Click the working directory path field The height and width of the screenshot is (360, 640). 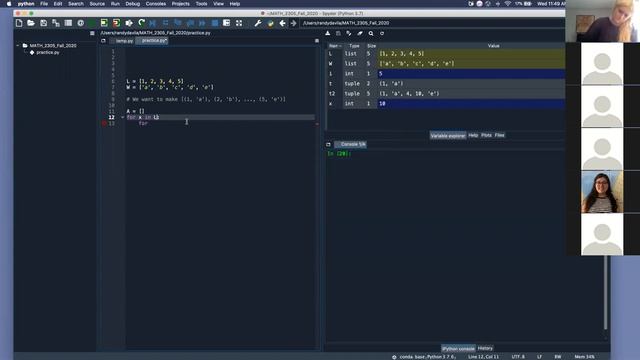pos(433,23)
